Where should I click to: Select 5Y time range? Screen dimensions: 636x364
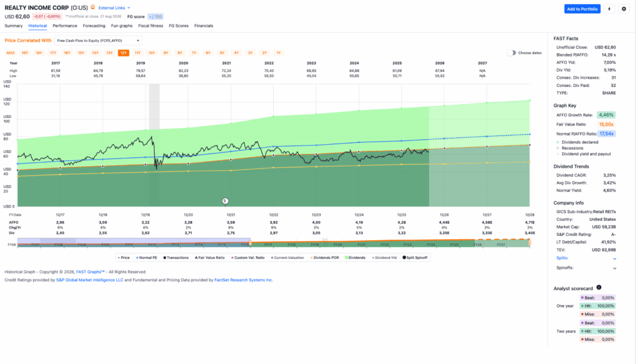(222, 53)
